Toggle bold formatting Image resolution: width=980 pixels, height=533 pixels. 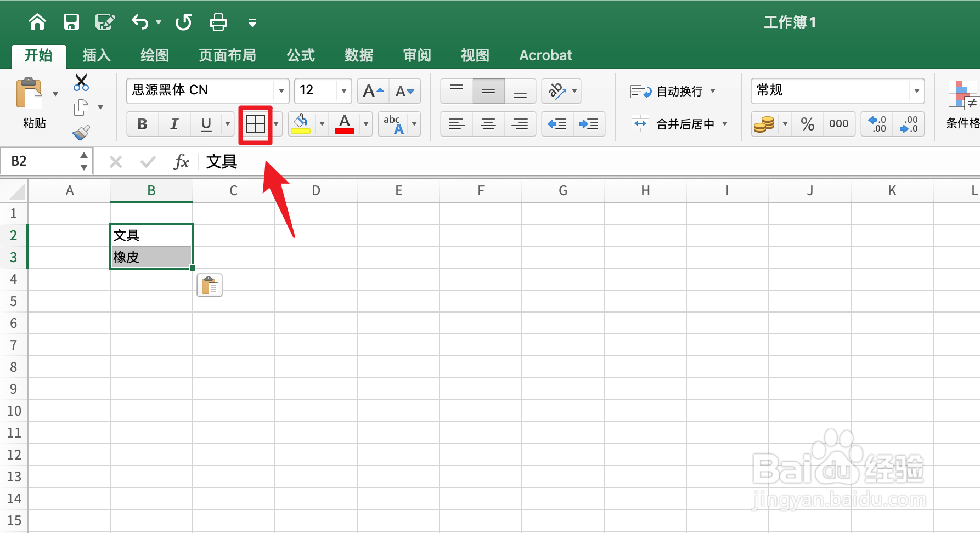point(143,124)
